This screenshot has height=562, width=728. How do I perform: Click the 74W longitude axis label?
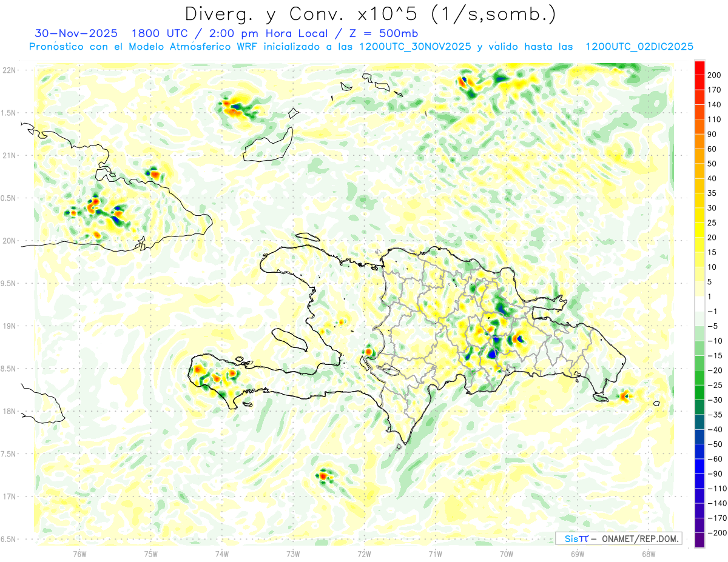(222, 554)
